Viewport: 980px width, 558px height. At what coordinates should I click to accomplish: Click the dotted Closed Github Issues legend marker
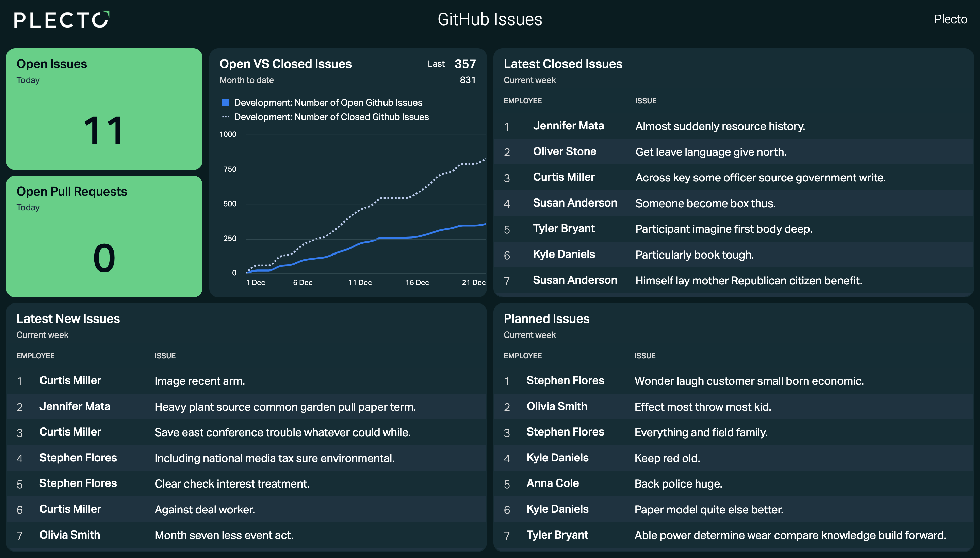225,117
